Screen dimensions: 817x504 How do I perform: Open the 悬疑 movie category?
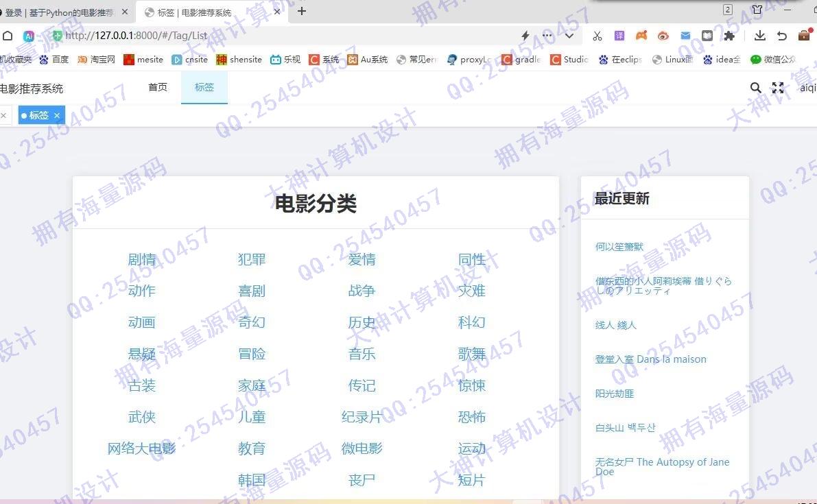tap(142, 354)
